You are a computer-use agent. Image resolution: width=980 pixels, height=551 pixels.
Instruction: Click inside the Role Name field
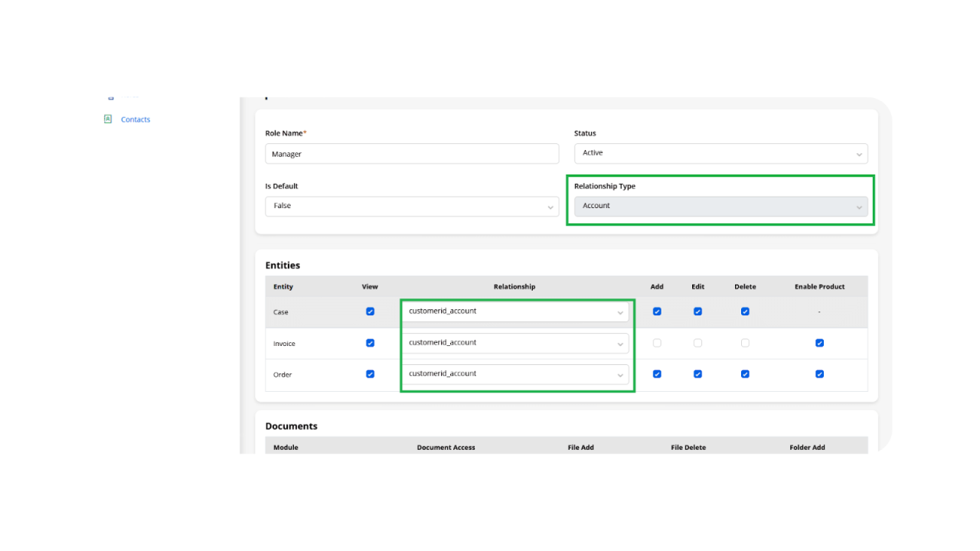point(412,153)
